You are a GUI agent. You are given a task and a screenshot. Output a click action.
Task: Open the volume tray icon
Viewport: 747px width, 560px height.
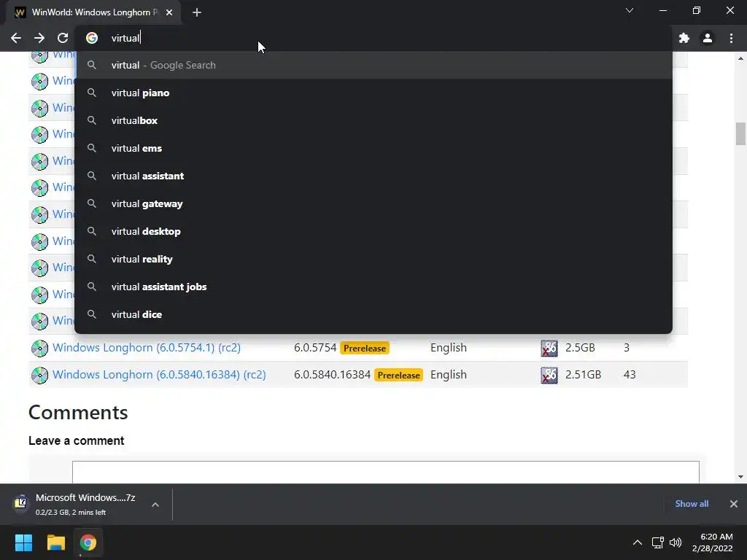click(x=676, y=542)
